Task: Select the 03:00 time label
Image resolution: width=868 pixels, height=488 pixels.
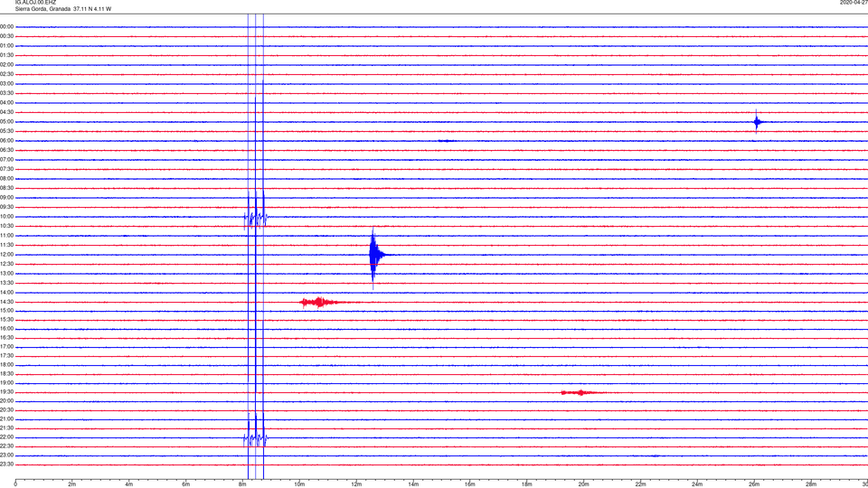Action: (6, 83)
